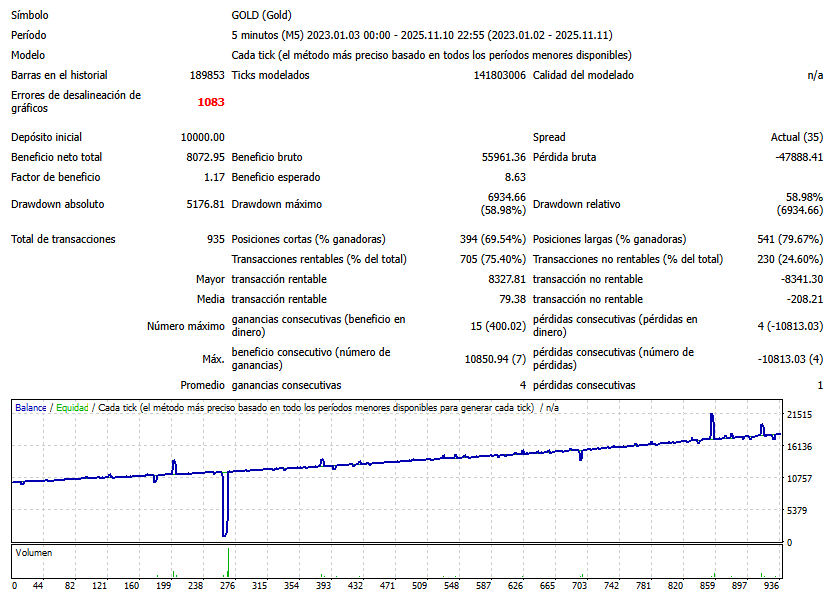Viewport: 834px width, 595px height.
Task: Select the initial deposit value 10000.00
Action: (x=202, y=137)
